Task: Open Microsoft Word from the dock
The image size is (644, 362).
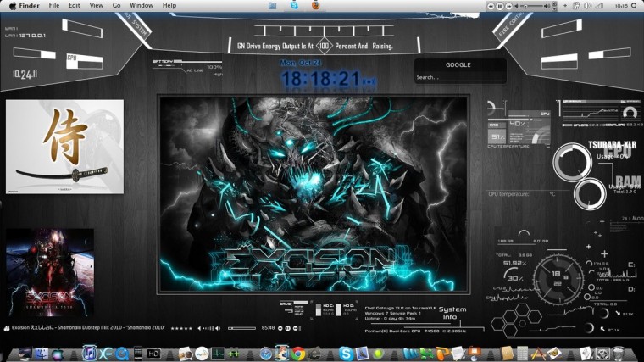Action: (410, 354)
